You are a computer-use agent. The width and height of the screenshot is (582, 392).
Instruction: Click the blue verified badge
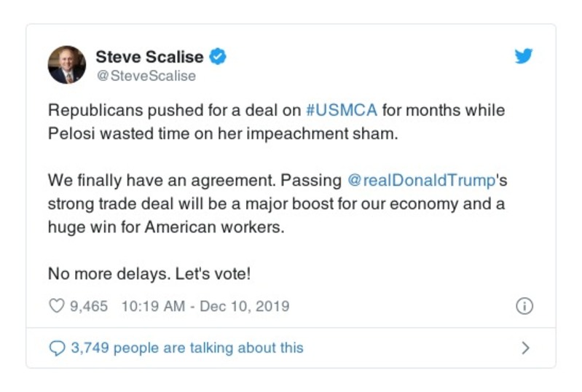[218, 56]
